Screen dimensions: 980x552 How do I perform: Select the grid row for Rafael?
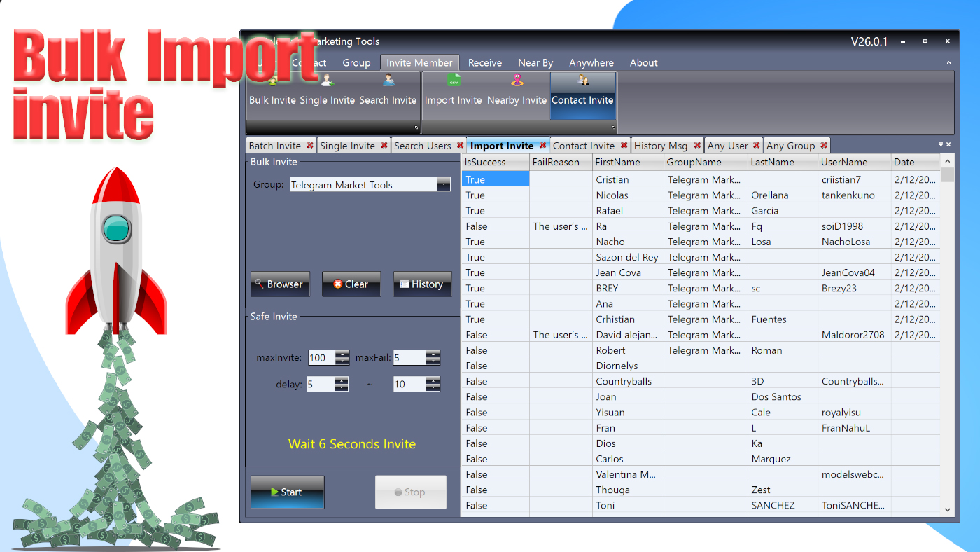(630, 210)
